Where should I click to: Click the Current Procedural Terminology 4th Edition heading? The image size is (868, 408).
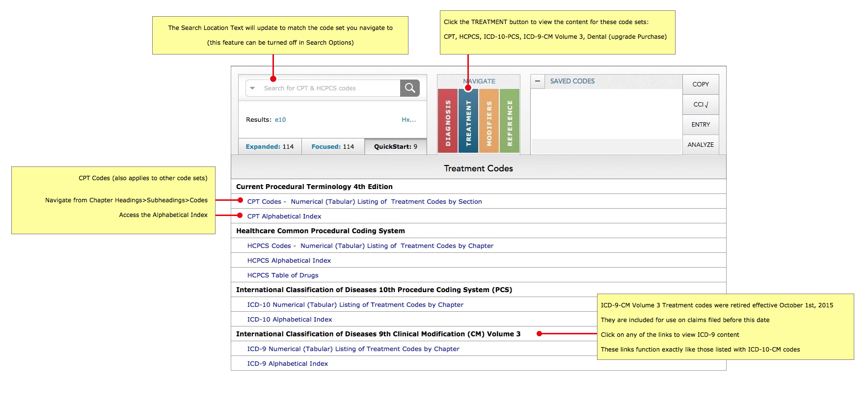tap(314, 187)
